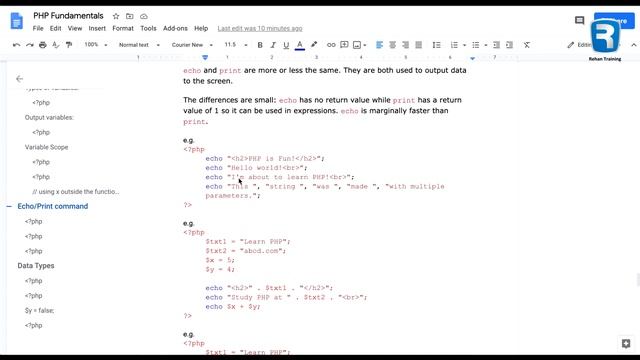The image size is (640, 360).
Task: Select the '// using x outside the functio...' outline item
Action: (76, 191)
